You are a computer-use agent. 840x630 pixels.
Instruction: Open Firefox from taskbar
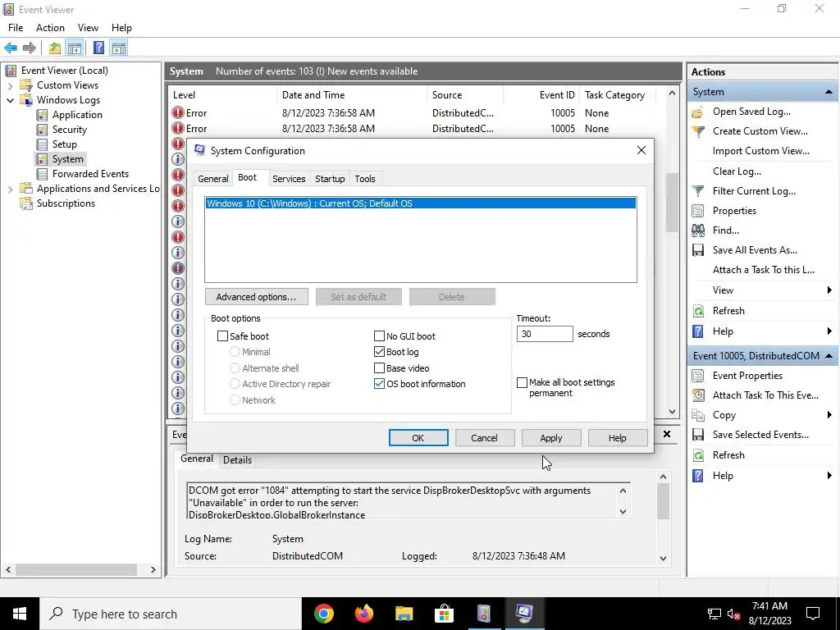(364, 614)
